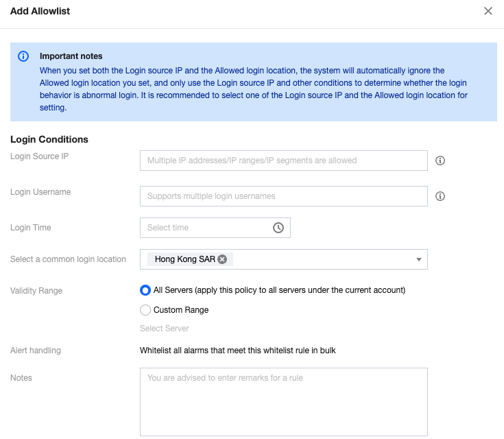Remove the Hong Kong SAR tag
Viewport: 504px width, 439px height.
point(222,259)
